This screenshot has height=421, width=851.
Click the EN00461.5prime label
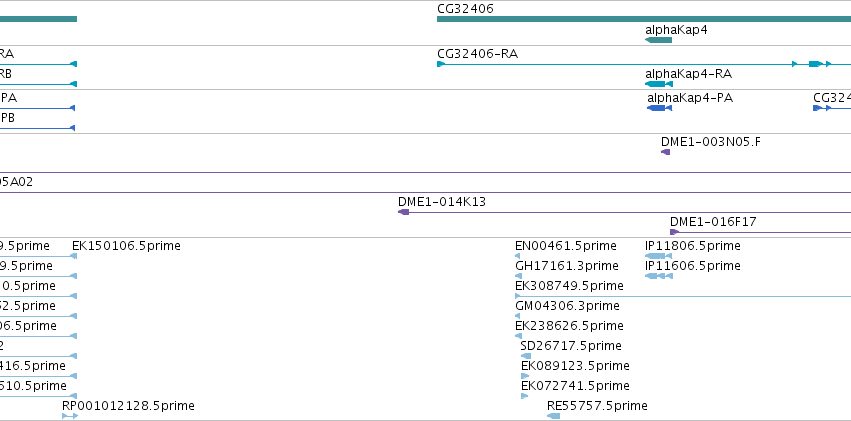[x=566, y=246]
